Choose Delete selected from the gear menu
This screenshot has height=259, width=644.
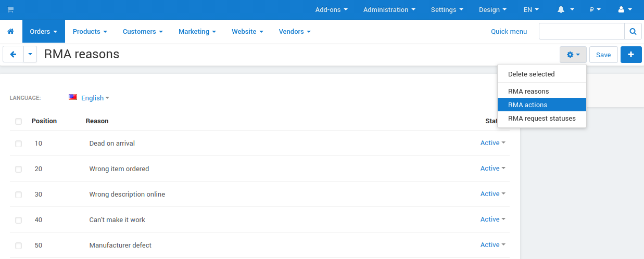tap(542, 74)
